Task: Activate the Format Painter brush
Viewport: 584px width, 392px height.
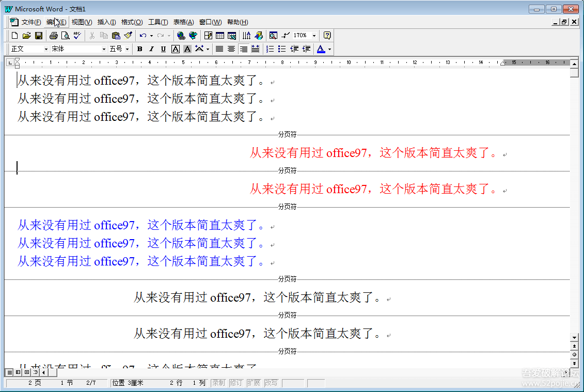Action: tap(128, 36)
